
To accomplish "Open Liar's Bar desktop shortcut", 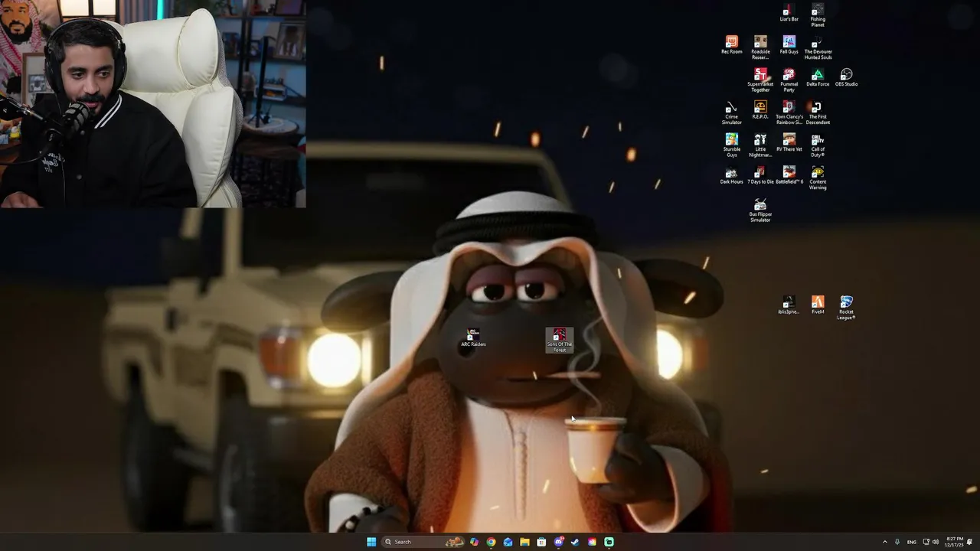I will 789,13.
